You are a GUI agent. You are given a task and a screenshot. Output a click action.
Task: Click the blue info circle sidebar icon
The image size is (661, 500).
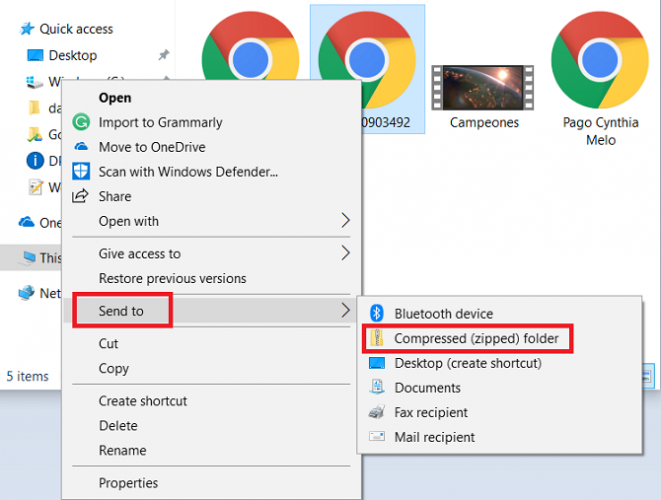(x=35, y=160)
